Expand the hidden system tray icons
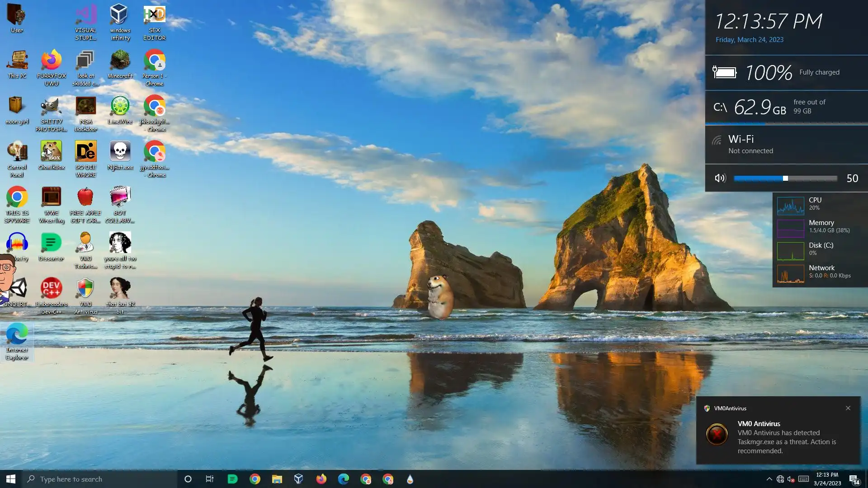The height and width of the screenshot is (488, 868). [769, 479]
